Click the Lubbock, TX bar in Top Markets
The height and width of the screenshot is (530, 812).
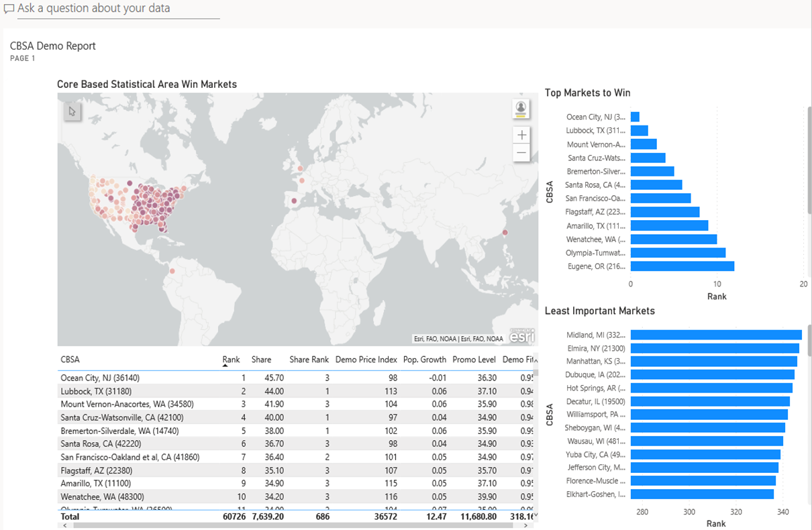click(x=640, y=130)
